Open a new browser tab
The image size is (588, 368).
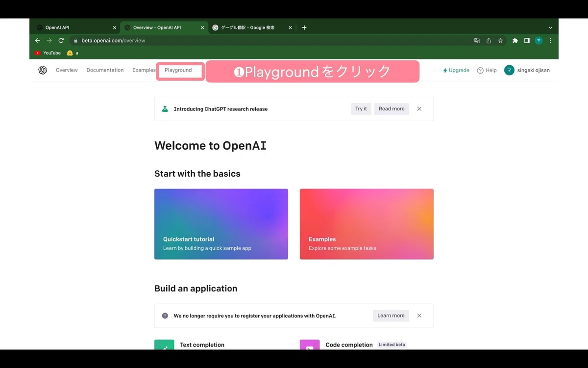(304, 27)
